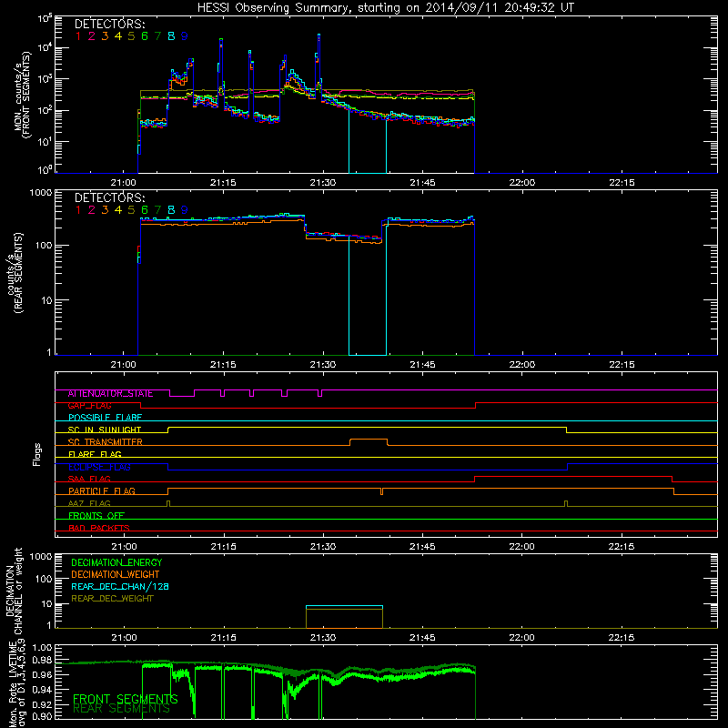Screen dimensions: 728x728
Task: Click detector 9 in front segments legend
Action: 185,36
